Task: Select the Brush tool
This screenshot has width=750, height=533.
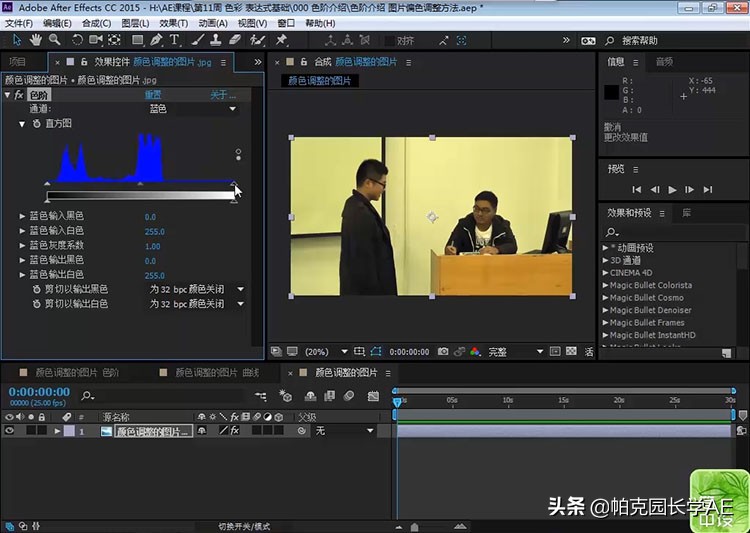Action: 198,40
